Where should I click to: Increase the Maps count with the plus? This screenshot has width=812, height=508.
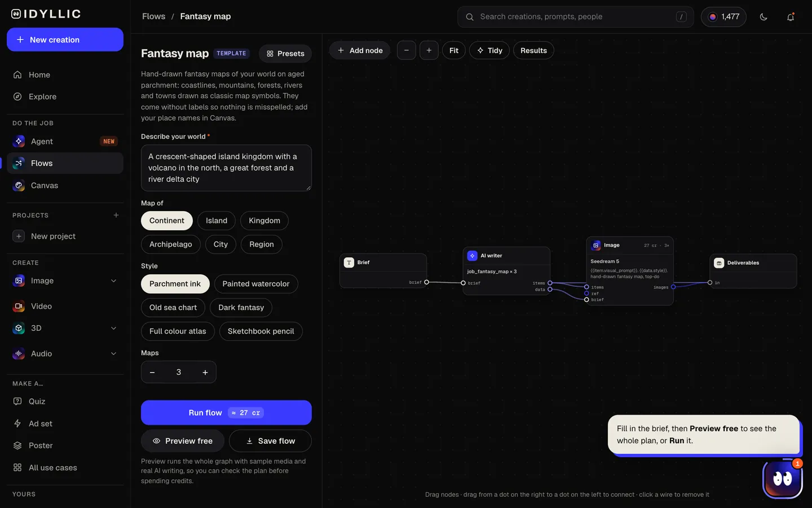point(205,372)
